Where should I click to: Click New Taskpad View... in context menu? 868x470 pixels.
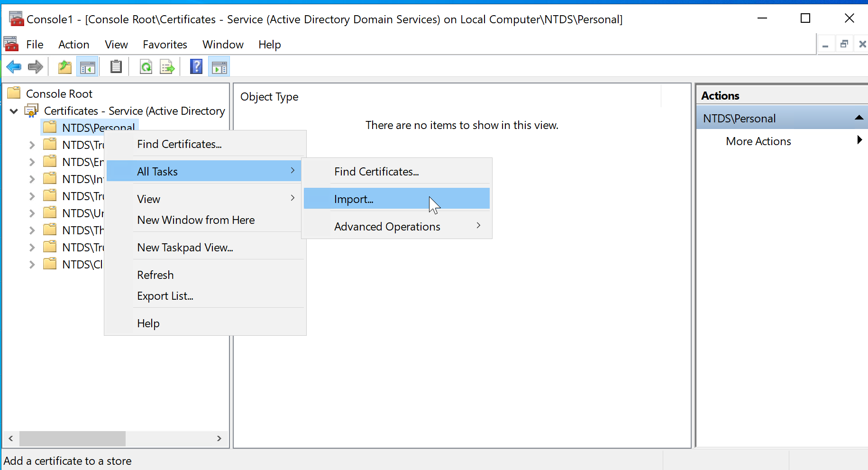pyautogui.click(x=185, y=248)
